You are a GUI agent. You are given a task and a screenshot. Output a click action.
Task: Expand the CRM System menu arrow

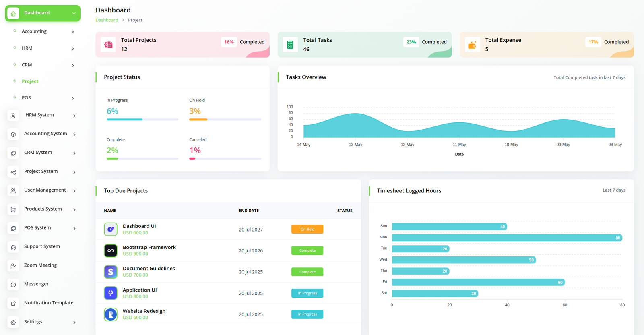[x=74, y=153]
